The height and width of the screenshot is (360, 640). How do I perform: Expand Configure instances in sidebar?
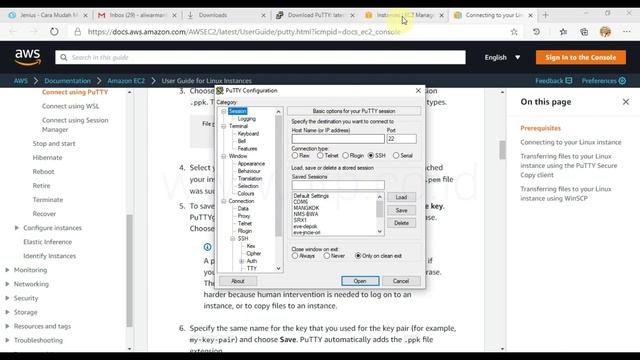pos(17,228)
